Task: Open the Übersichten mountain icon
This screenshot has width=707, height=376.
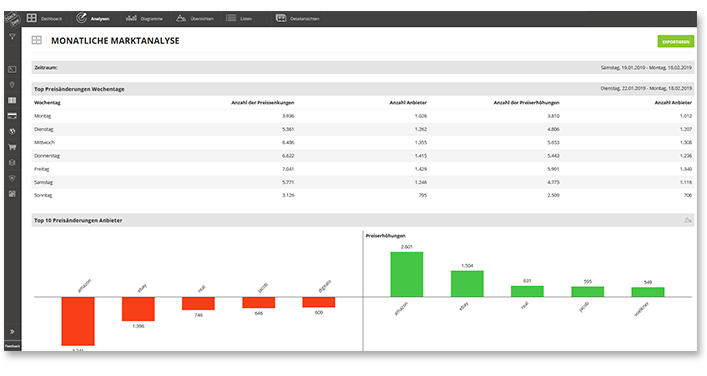Action: pyautogui.click(x=181, y=18)
